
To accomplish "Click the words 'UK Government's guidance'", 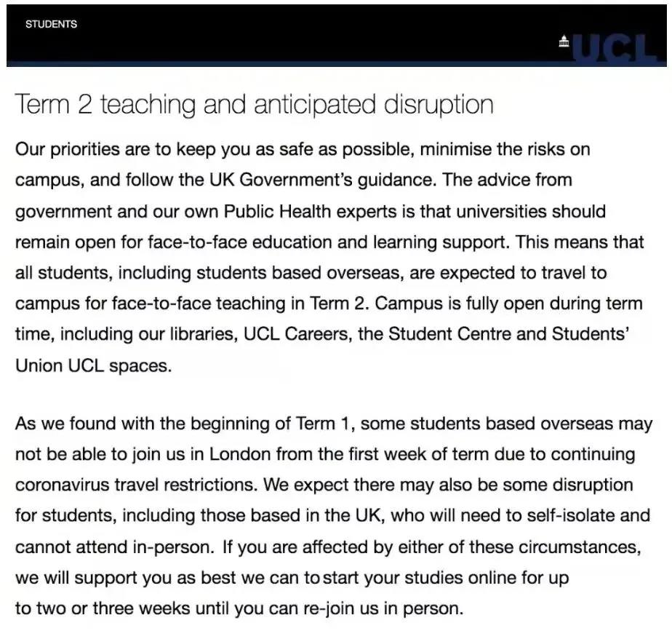I will [321, 180].
